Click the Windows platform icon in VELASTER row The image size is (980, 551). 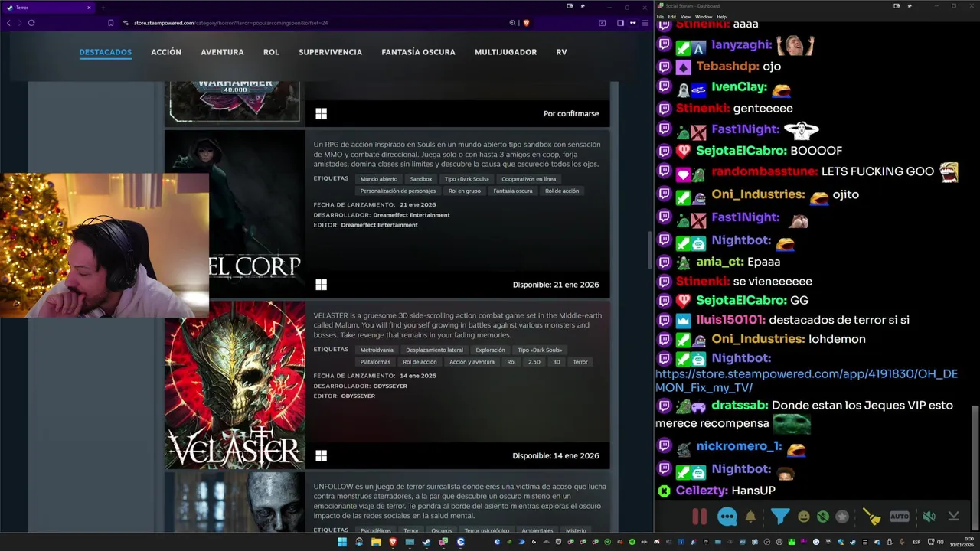[321, 456]
